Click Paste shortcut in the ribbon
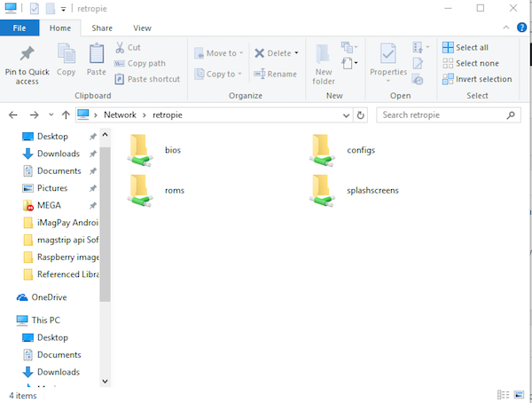Image resolution: width=532 pixels, height=403 pixels. coord(147,79)
